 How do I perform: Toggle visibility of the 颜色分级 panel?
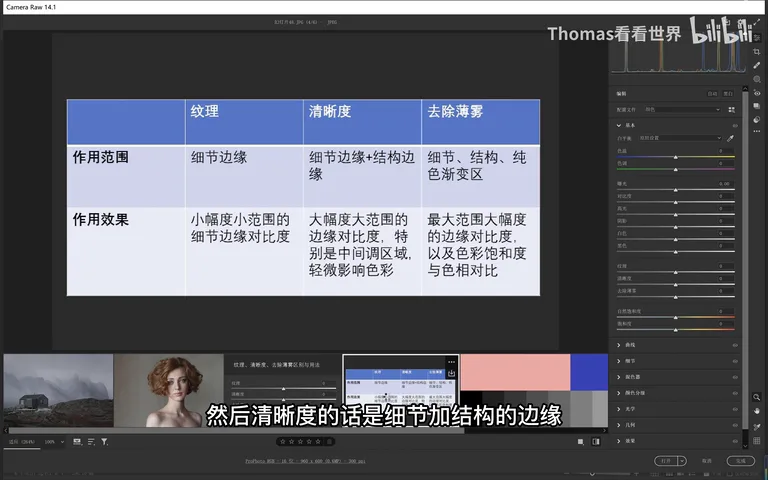click(x=735, y=393)
